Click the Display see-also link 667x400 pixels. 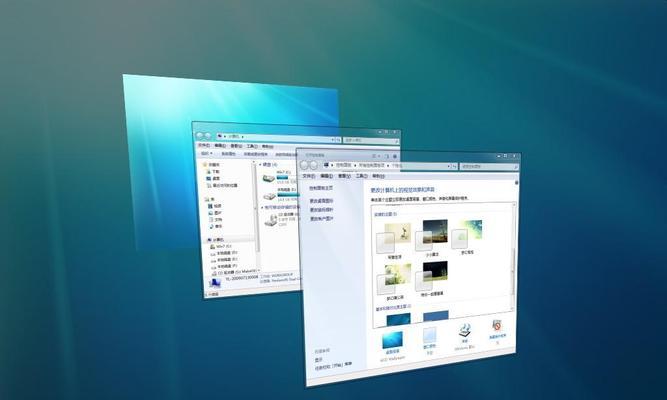coord(319,360)
